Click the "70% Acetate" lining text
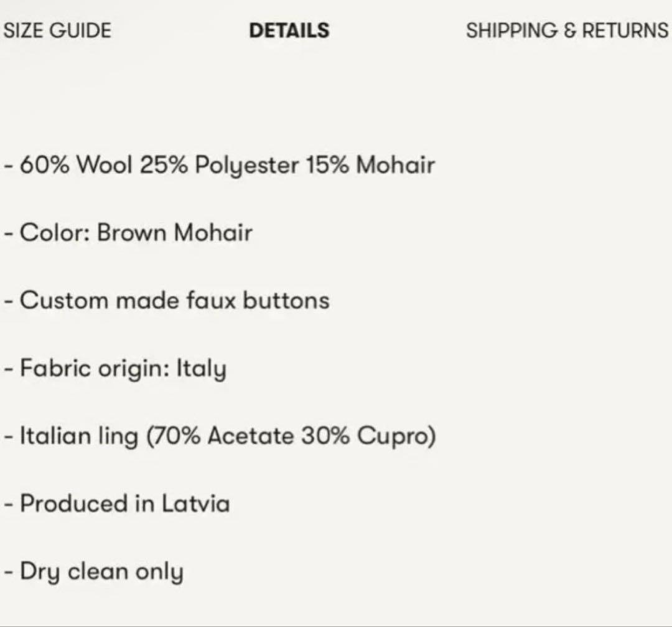 [221, 436]
